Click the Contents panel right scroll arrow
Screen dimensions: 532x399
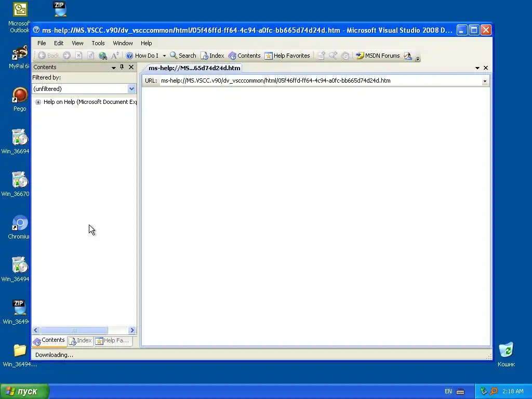[132, 330]
